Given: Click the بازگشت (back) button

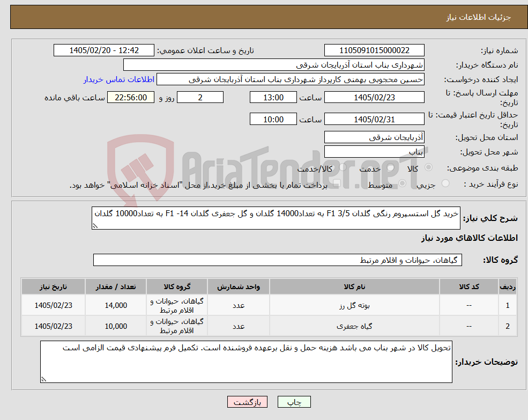Looking at the screenshot, I should 247,402.
